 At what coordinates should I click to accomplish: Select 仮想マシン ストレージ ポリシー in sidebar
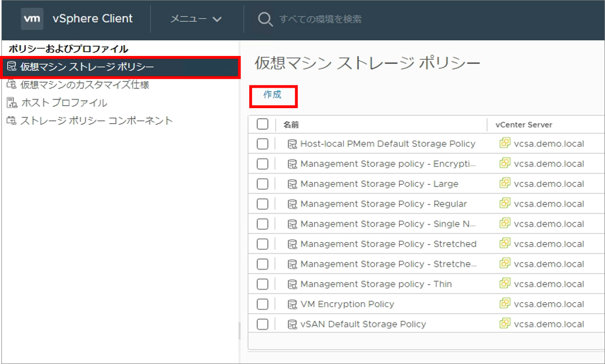[x=121, y=67]
